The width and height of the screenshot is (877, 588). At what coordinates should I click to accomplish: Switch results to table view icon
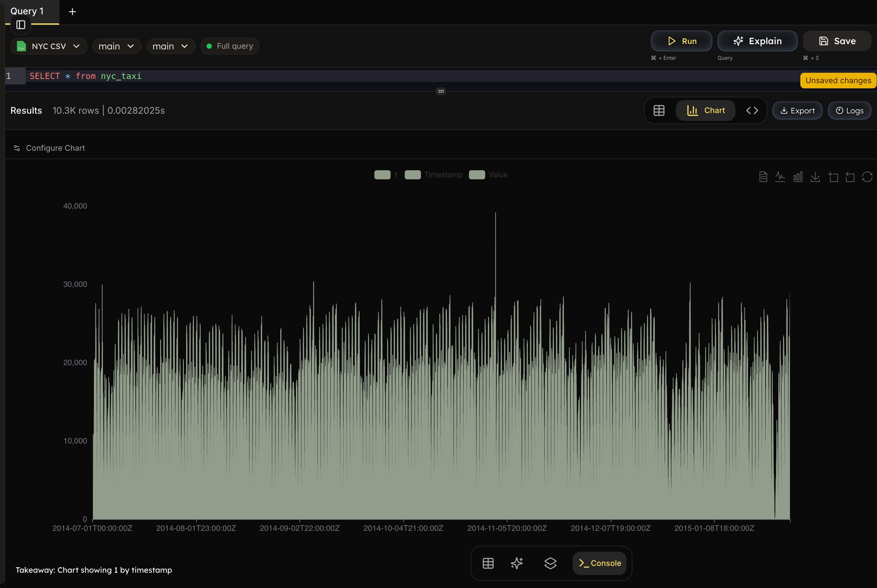pyautogui.click(x=659, y=111)
